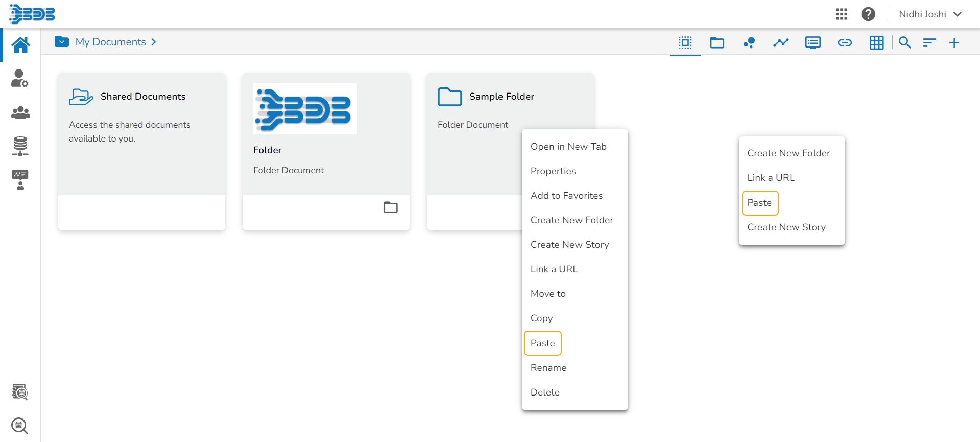Click the line chart toolbar icon
This screenshot has height=442, width=980.
point(780,43)
